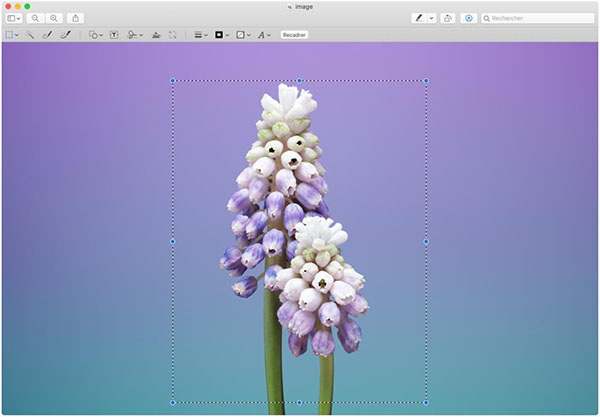Toggle the highlighter pen button
600x417 pixels.
pyautogui.click(x=420, y=18)
